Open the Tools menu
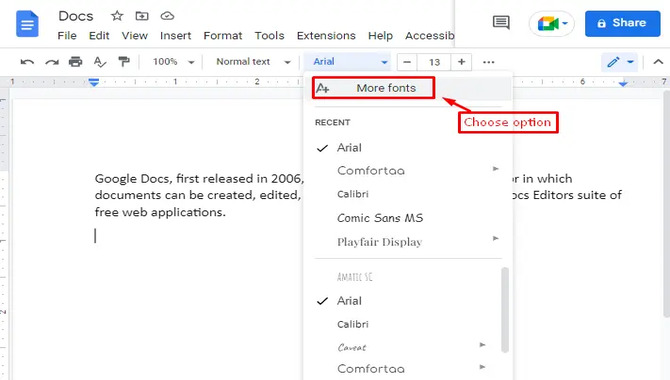 [269, 36]
